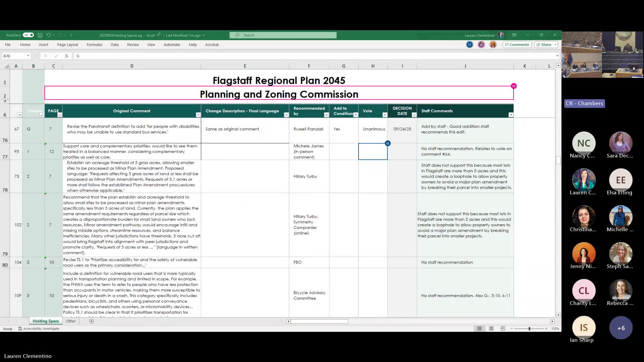The width and height of the screenshot is (644, 362).
Task: Click ribbon display options icon
Action: pyautogui.click(x=514, y=35)
